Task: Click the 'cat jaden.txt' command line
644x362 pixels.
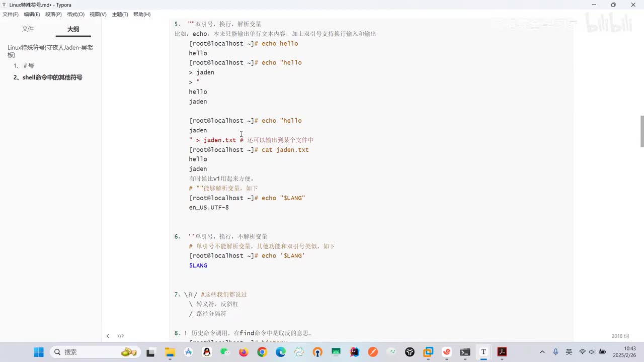Action: tap(249, 150)
